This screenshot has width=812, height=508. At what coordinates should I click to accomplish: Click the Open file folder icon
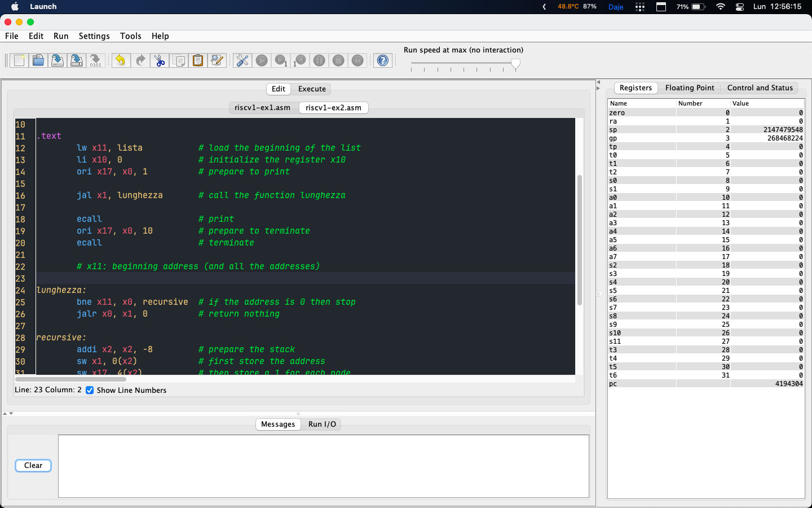tap(38, 60)
